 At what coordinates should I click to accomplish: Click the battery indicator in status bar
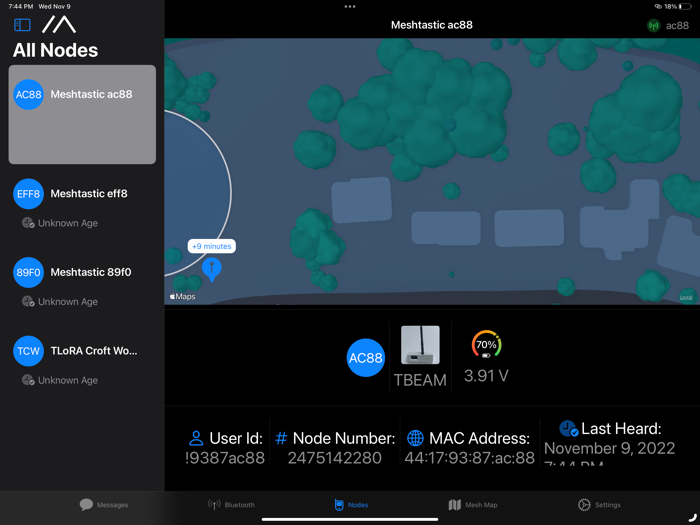point(685,7)
